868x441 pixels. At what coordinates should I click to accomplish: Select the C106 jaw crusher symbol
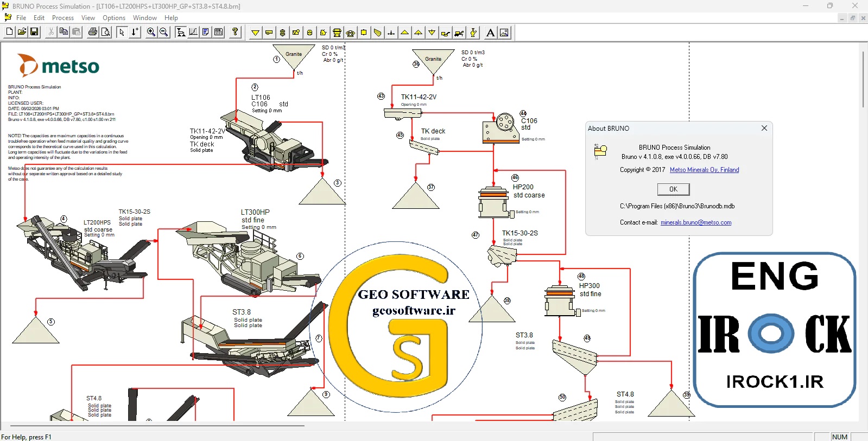click(x=500, y=129)
